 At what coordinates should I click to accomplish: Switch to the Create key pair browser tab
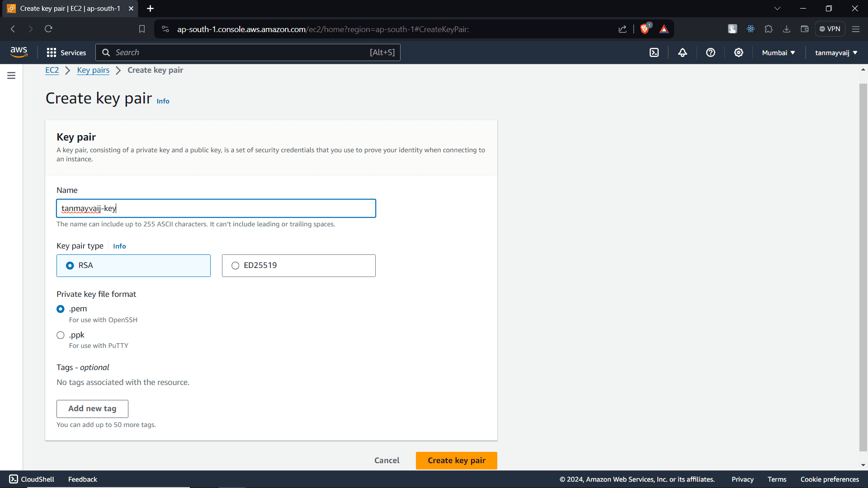[68, 8]
